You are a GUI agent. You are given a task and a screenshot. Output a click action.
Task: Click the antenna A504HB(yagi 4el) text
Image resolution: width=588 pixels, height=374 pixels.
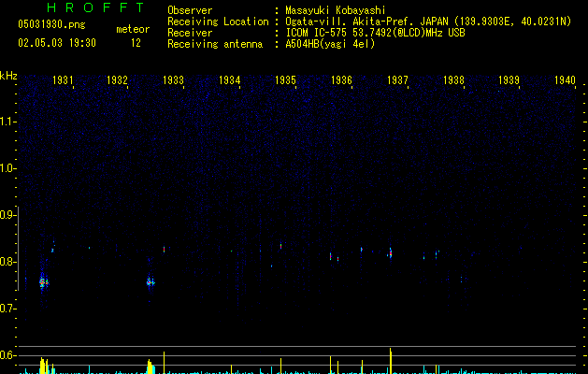[x=330, y=44]
